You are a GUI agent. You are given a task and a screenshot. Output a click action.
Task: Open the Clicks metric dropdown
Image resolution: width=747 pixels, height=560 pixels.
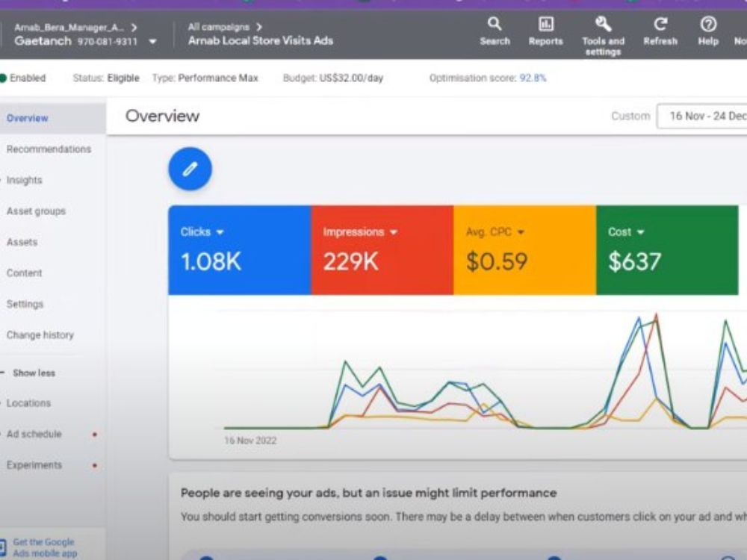coord(220,232)
